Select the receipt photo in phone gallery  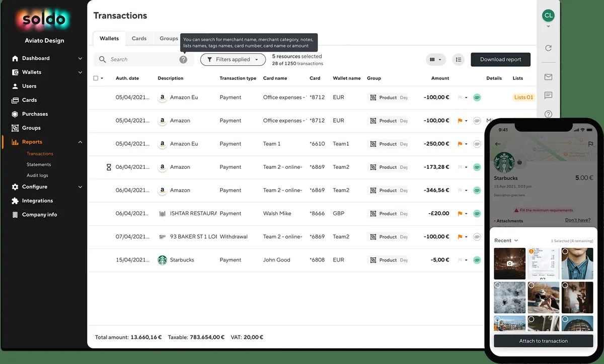[x=543, y=263]
